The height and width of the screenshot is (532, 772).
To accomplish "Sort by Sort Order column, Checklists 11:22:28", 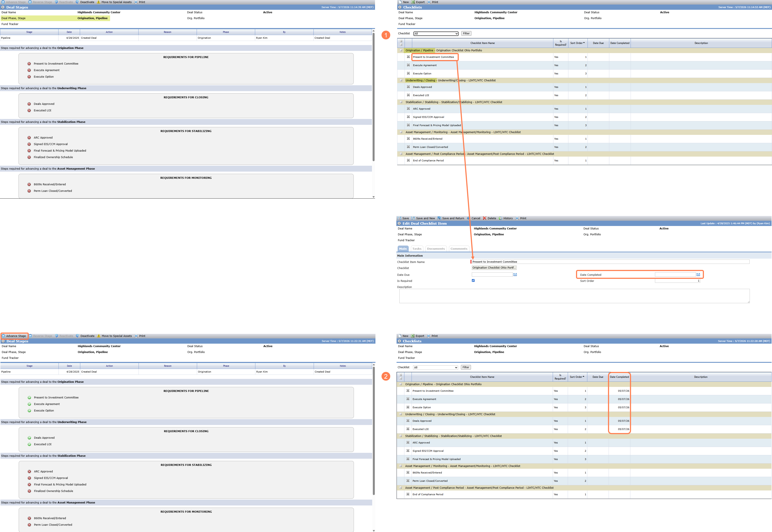I will (577, 377).
